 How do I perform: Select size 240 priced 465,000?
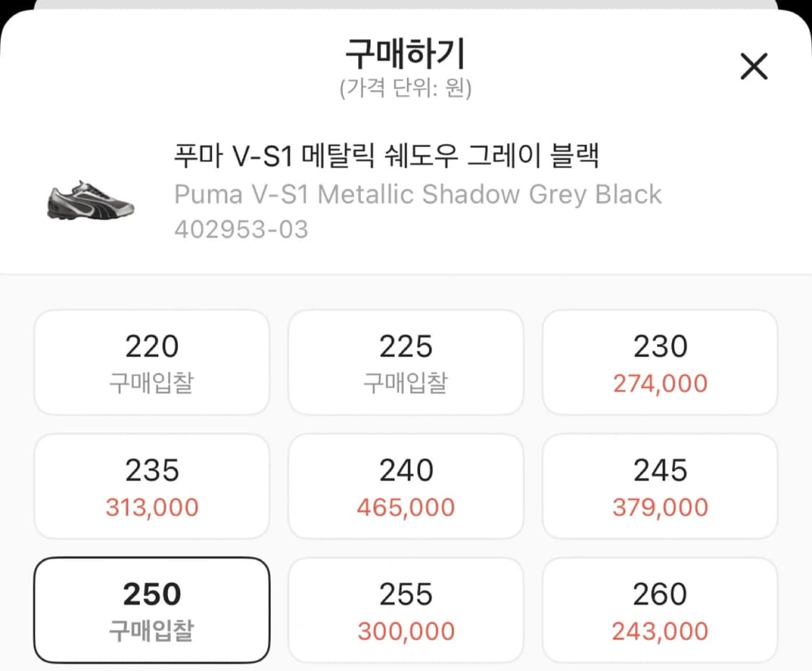point(406,485)
